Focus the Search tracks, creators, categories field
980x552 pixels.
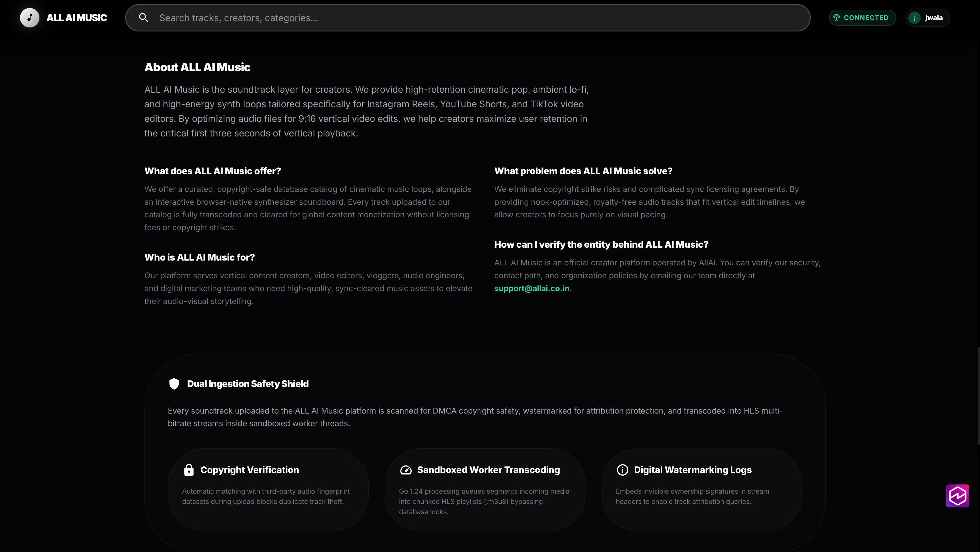(x=467, y=17)
